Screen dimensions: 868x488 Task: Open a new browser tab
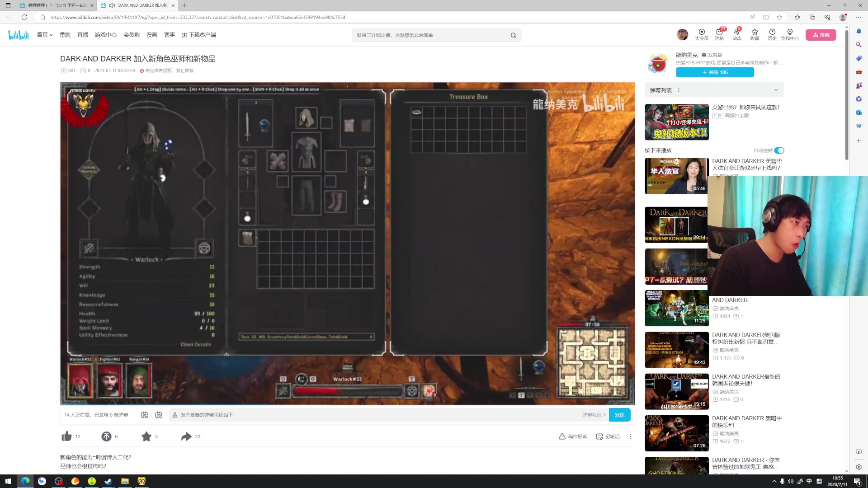[x=184, y=5]
